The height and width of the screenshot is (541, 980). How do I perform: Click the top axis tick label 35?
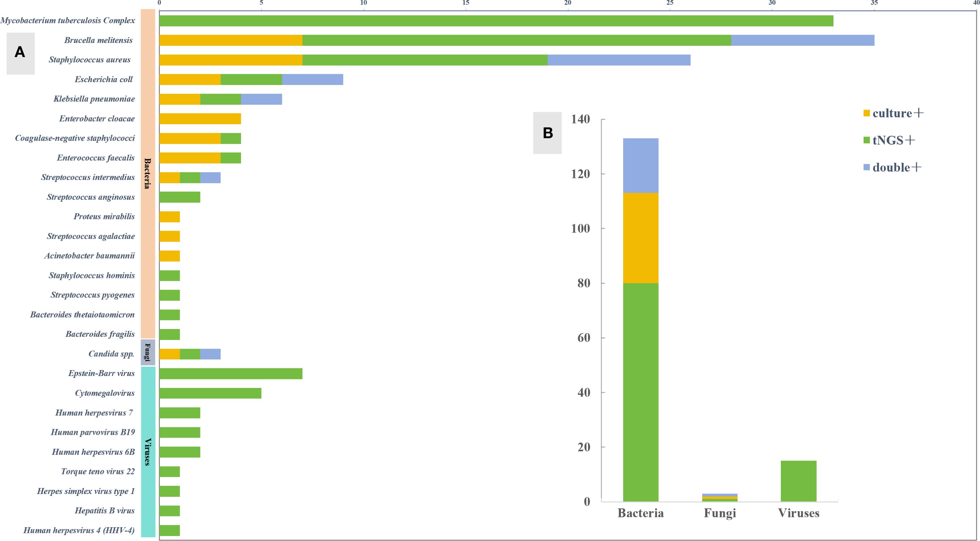(x=875, y=3)
